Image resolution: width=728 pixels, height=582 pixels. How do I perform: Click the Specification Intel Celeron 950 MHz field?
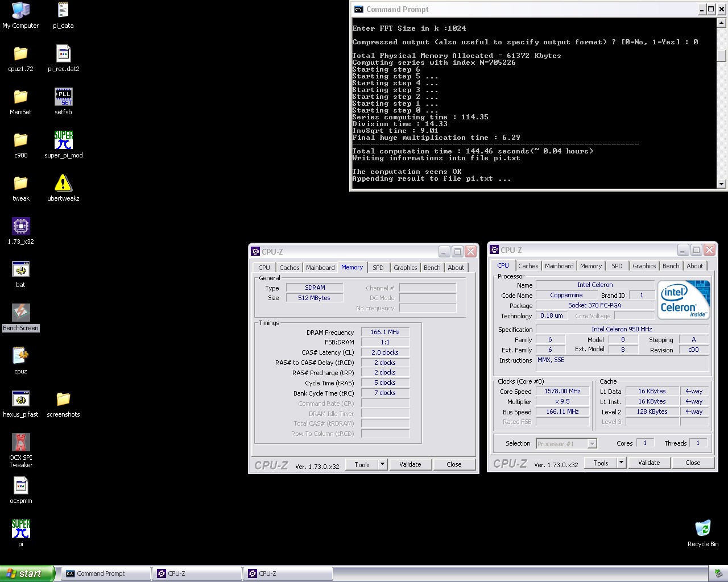tap(622, 329)
